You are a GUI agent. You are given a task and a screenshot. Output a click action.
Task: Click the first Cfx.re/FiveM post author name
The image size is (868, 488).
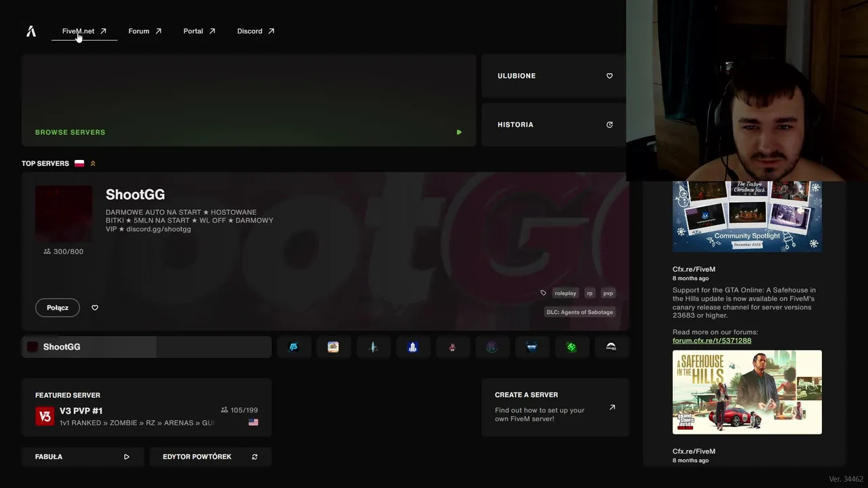coord(694,269)
